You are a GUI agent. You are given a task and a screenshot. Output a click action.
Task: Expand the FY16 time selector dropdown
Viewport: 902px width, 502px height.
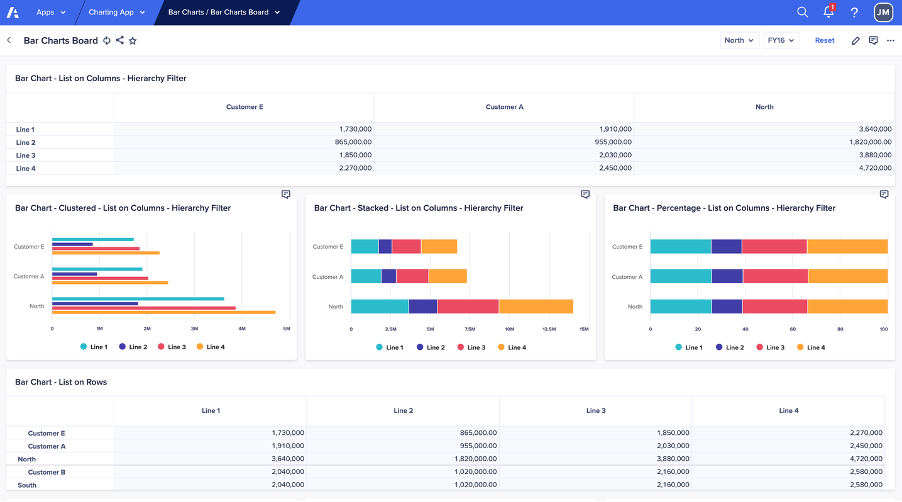(781, 41)
